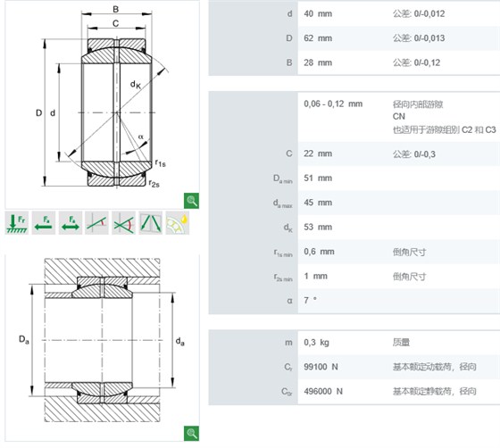Zoom the upper bearing cross-section drawing
The width and height of the screenshot is (500, 448).
(x=191, y=201)
